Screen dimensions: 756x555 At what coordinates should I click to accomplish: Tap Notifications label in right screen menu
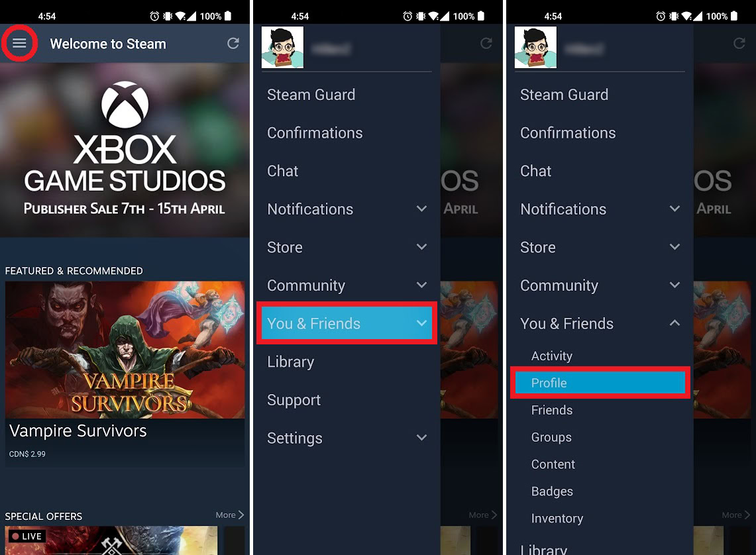pyautogui.click(x=563, y=209)
